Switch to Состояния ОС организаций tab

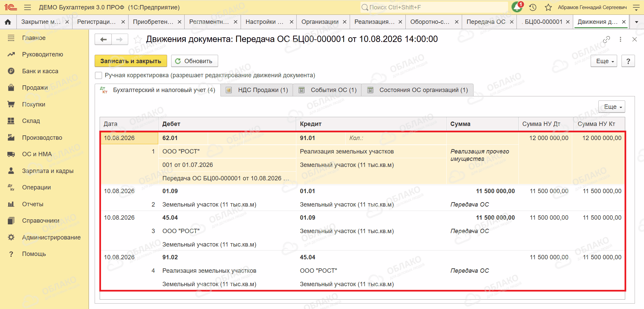pos(417,90)
